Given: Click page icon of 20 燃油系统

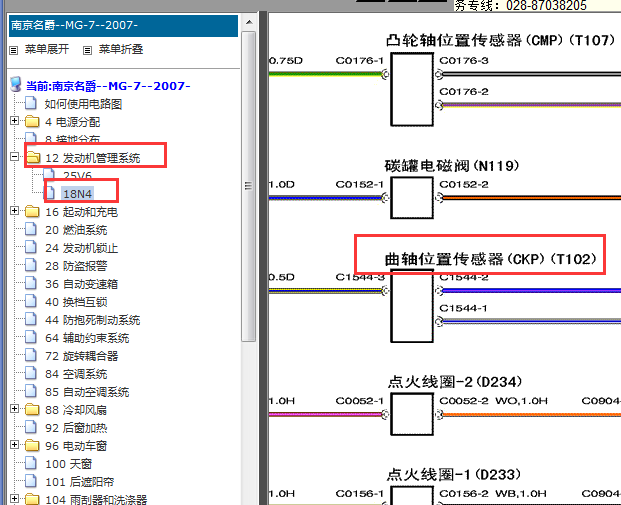Looking at the screenshot, I should tap(31, 229).
